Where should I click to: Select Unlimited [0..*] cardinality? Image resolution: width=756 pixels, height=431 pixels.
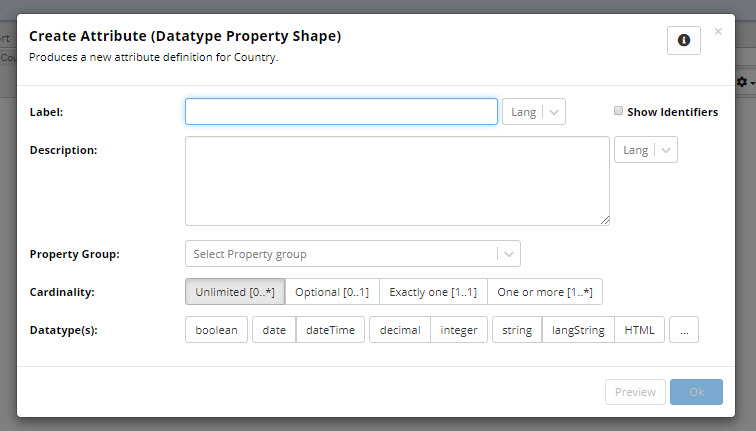coord(235,292)
